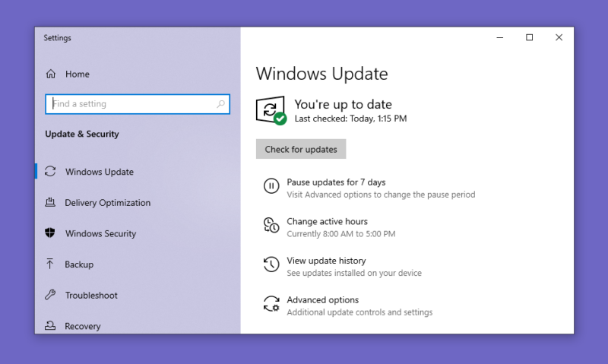Open the Backup section
Image resolution: width=608 pixels, height=364 pixels.
tap(79, 264)
